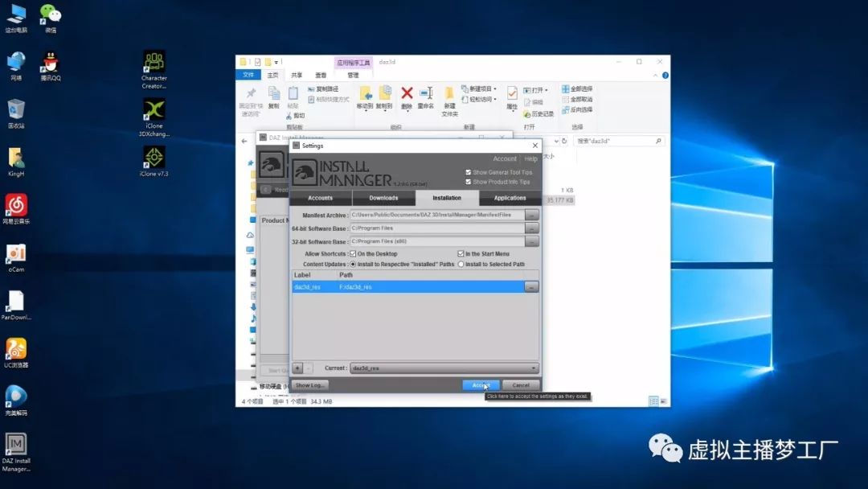Viewport: 868px width, 489px height.
Task: Select the 完美解码 desktop icon
Action: (16, 401)
